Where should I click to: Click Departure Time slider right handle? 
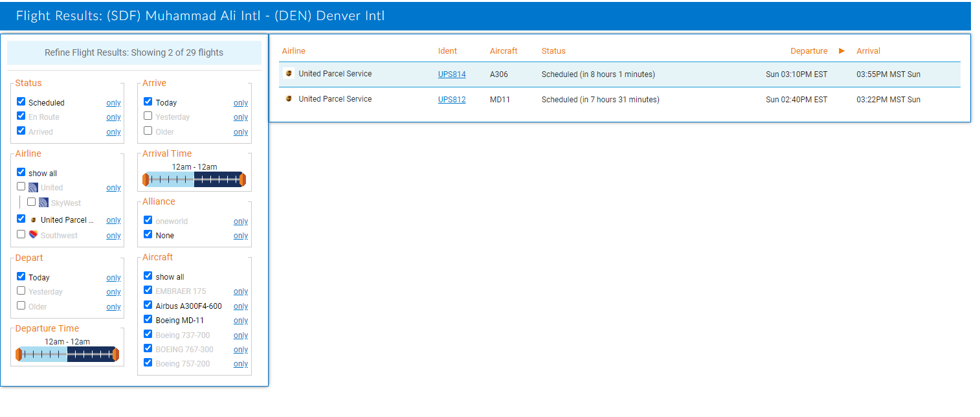click(x=115, y=354)
